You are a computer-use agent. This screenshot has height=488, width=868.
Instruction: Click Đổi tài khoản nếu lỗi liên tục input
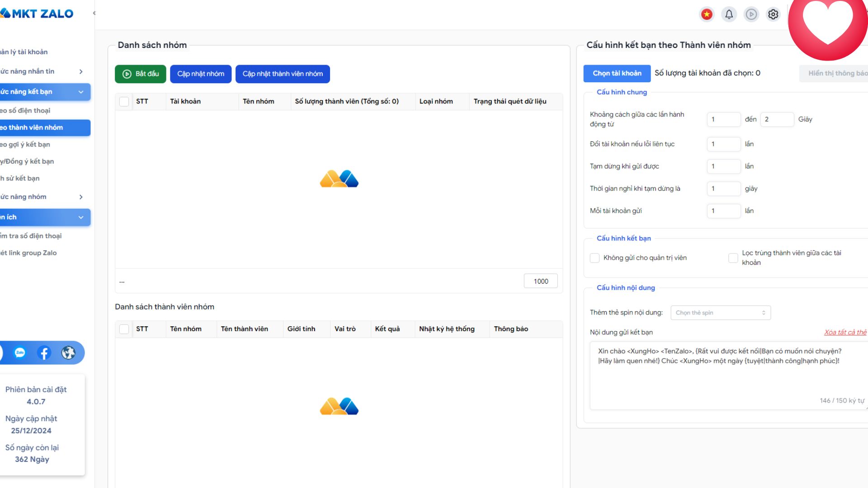pos(724,144)
